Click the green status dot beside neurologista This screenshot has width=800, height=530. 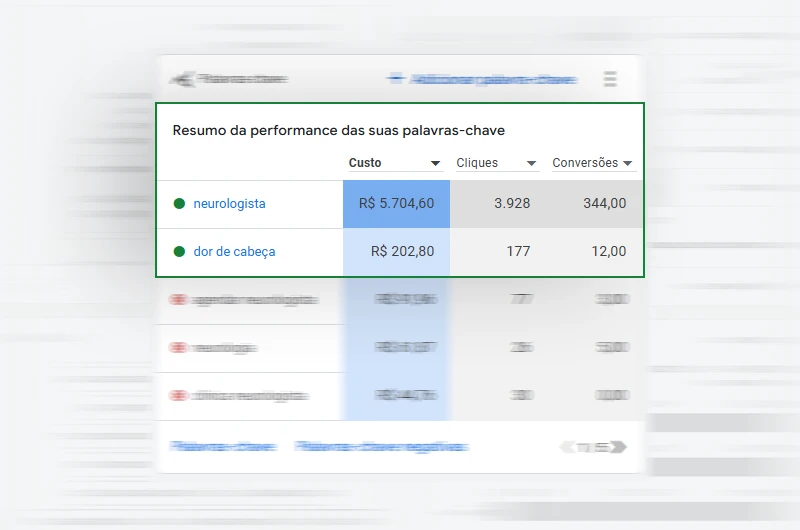[180, 204]
